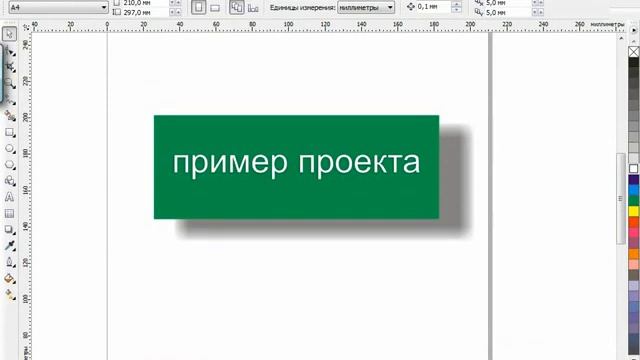Select the Rectangle tool
640x360 pixels.
point(9,133)
